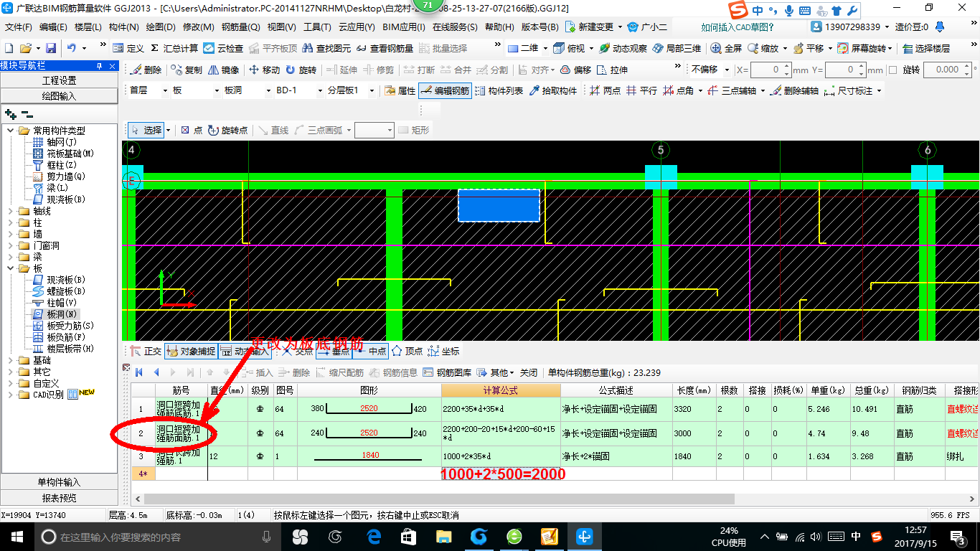Open the BIM应用(I) menu
This screenshot has width=980, height=551.
(x=404, y=27)
